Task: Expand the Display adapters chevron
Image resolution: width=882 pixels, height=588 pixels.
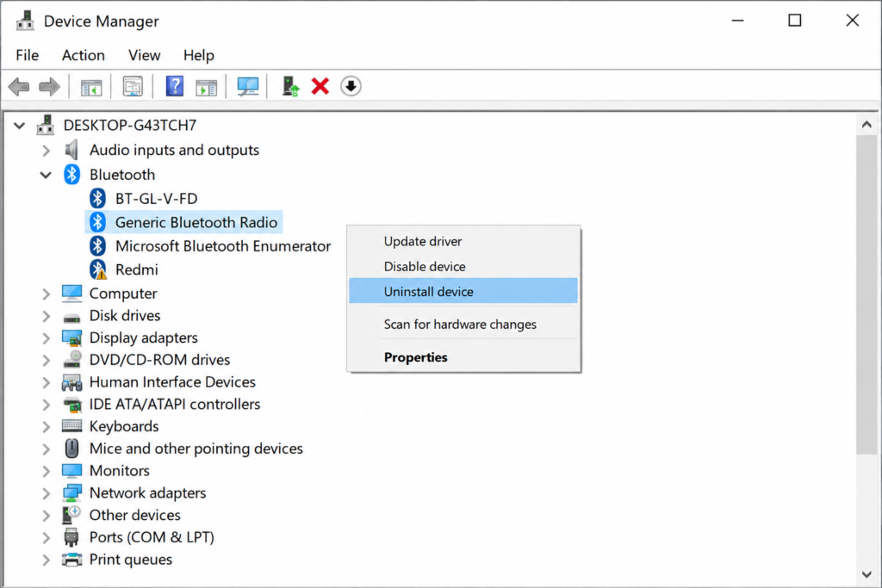Action: pyautogui.click(x=47, y=337)
